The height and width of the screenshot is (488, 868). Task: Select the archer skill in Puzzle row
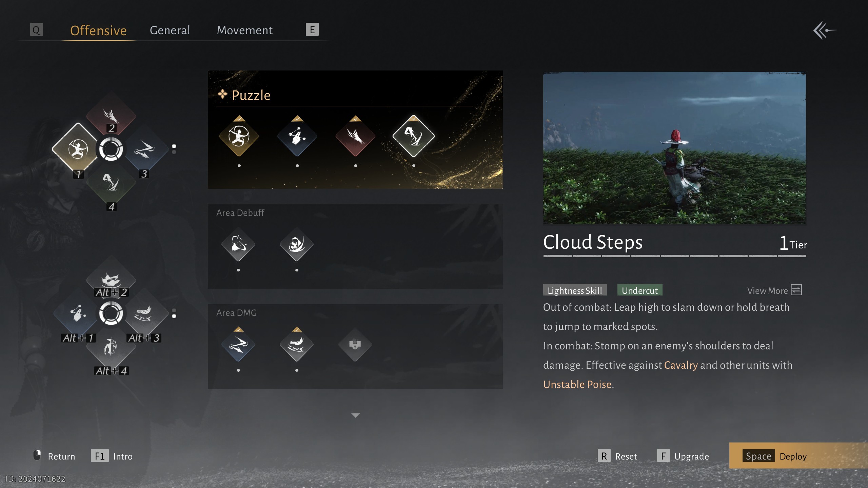point(239,136)
